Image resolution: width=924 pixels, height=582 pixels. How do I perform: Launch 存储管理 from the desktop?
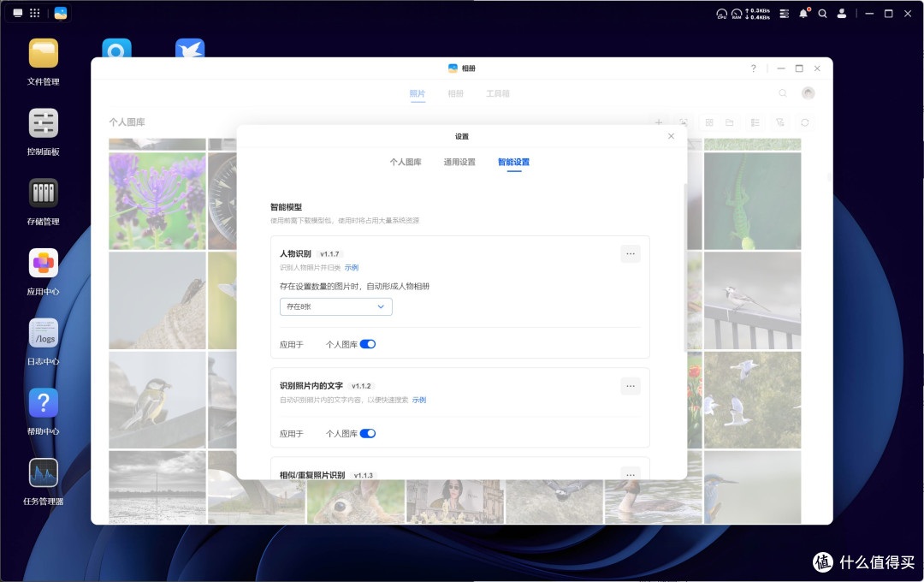(43, 193)
